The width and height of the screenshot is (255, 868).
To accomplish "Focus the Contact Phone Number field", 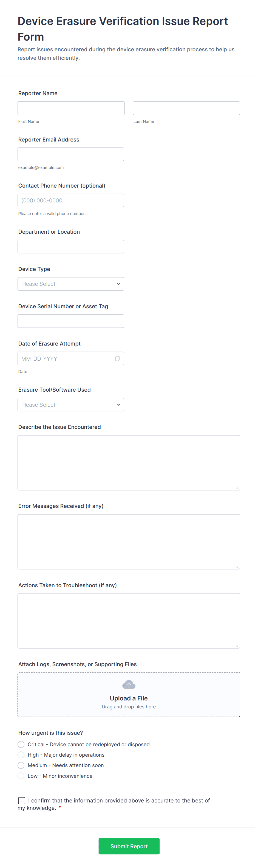I will click(71, 200).
